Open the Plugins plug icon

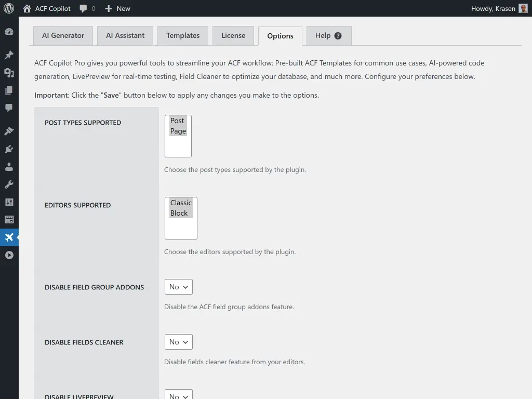tap(9, 149)
